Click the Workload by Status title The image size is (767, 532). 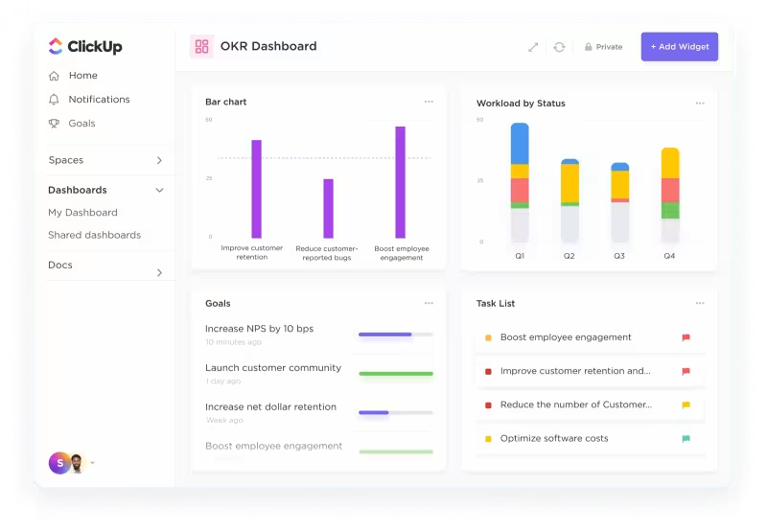coord(521,104)
